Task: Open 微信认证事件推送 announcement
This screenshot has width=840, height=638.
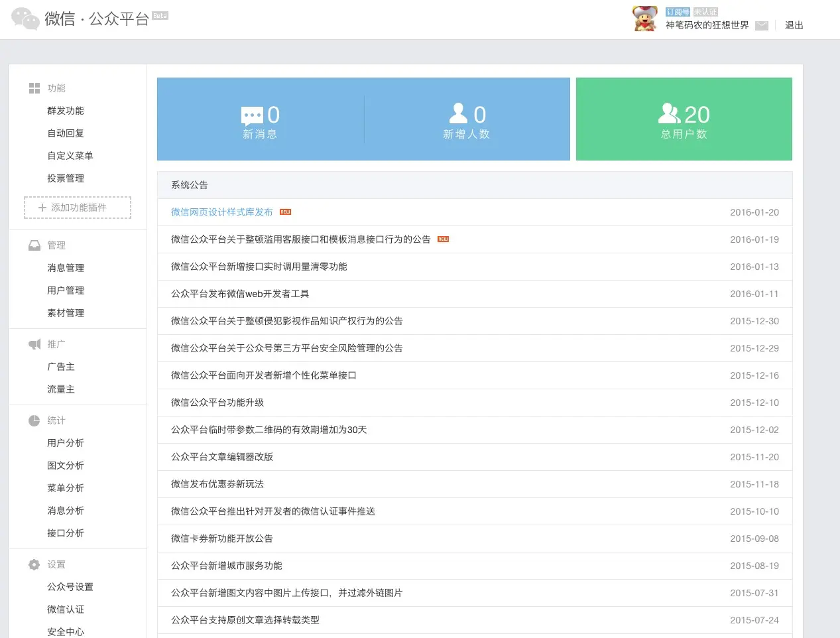Action: (273, 511)
